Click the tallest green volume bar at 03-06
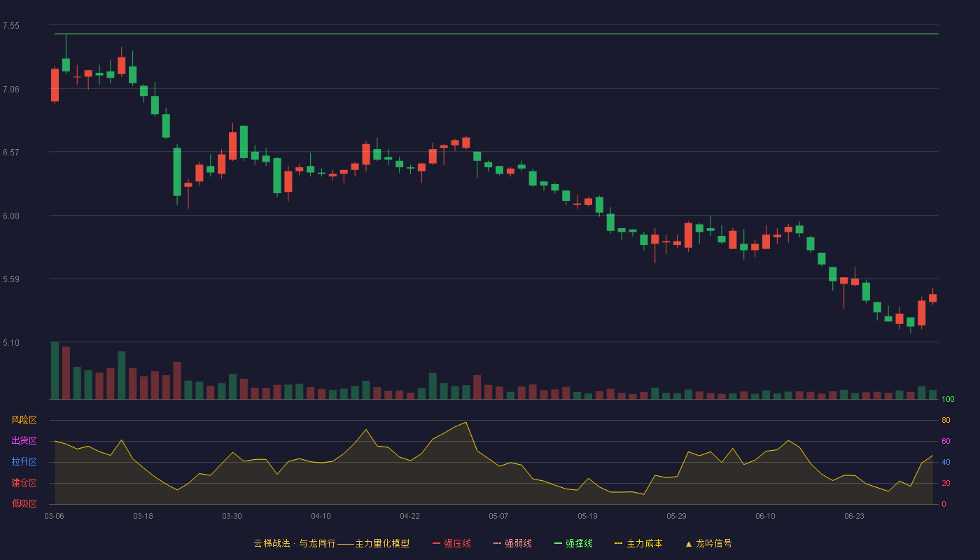This screenshot has width=980, height=560. point(55,370)
